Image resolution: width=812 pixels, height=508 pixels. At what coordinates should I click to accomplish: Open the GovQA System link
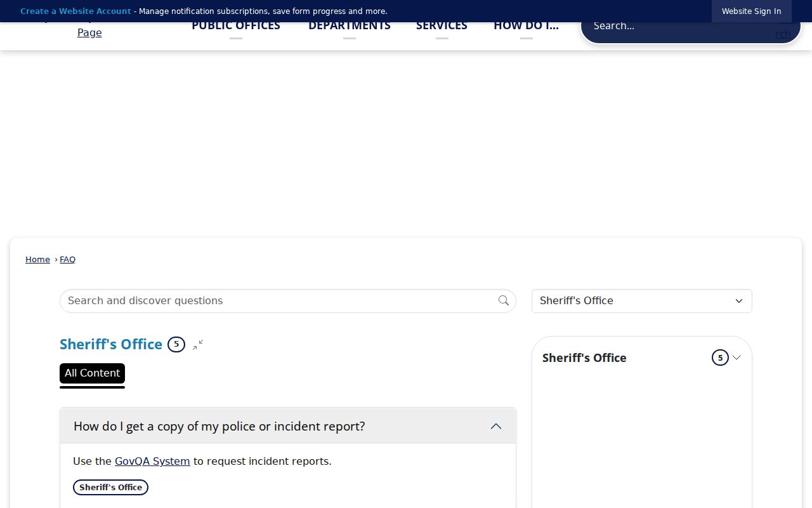coord(152,461)
